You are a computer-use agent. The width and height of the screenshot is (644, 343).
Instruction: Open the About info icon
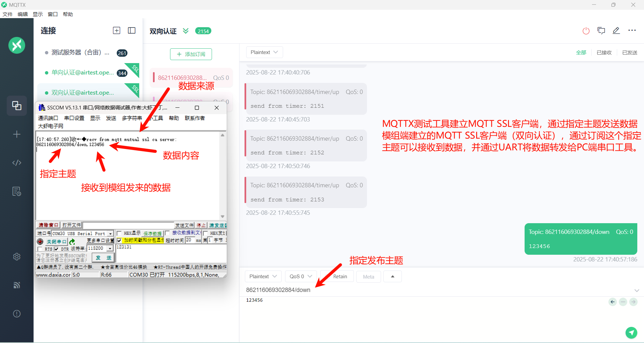pyautogui.click(x=17, y=314)
